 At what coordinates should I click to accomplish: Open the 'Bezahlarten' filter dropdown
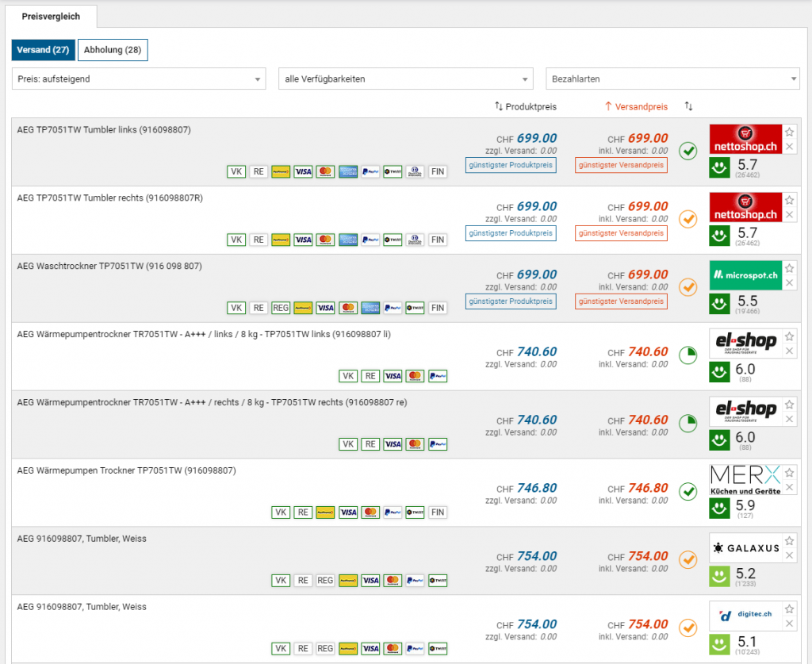(672, 79)
